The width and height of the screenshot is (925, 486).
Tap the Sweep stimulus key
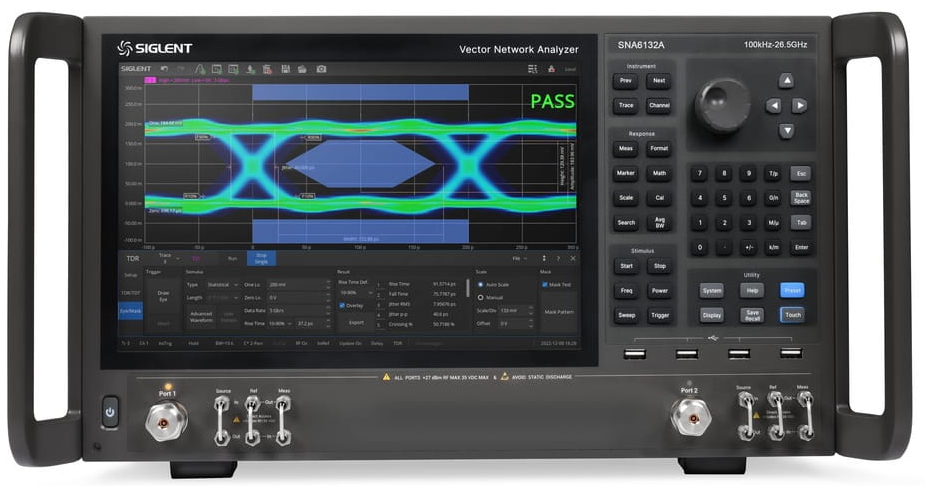click(x=626, y=316)
